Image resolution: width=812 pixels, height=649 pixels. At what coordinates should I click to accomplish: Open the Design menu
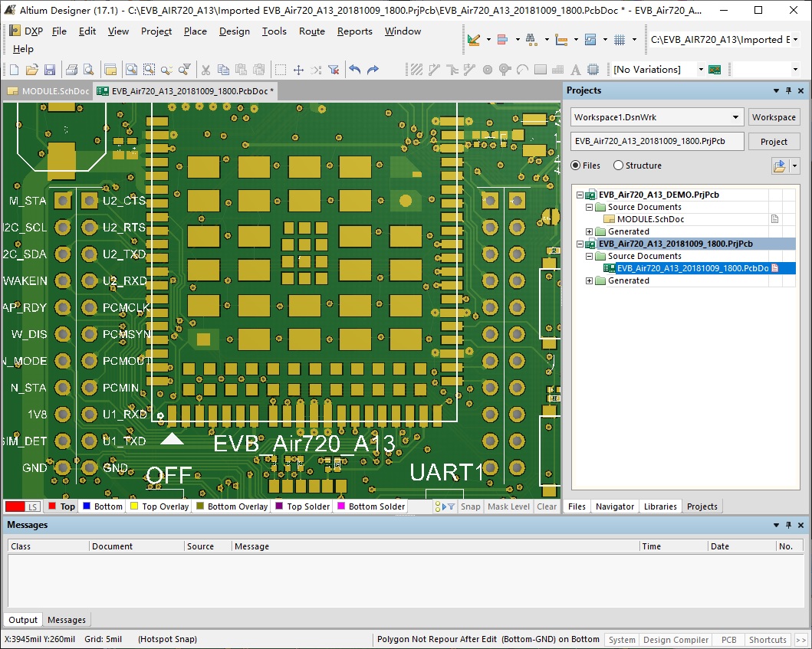click(x=234, y=31)
